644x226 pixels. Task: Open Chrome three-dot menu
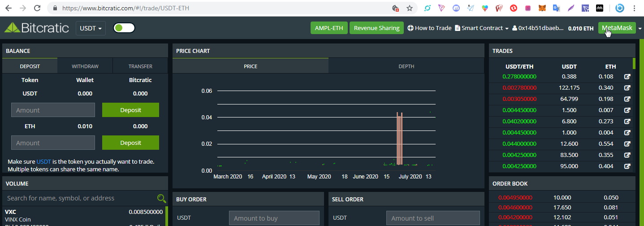pyautogui.click(x=635, y=8)
